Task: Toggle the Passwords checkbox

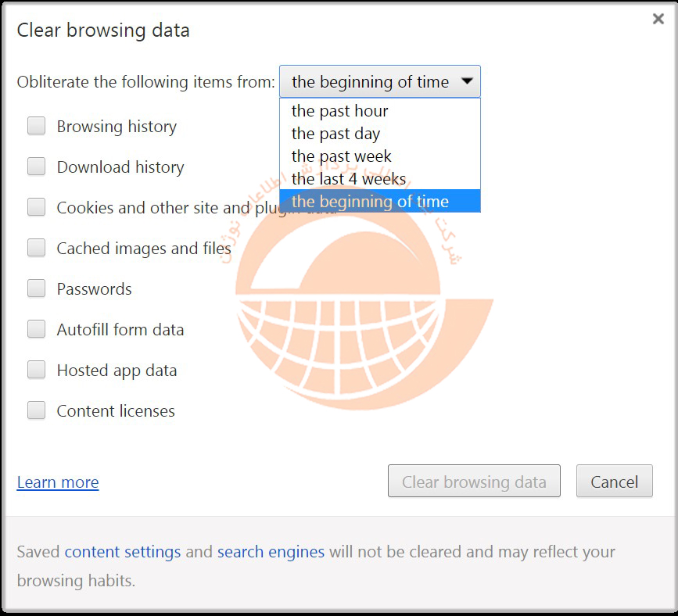Action: (37, 288)
